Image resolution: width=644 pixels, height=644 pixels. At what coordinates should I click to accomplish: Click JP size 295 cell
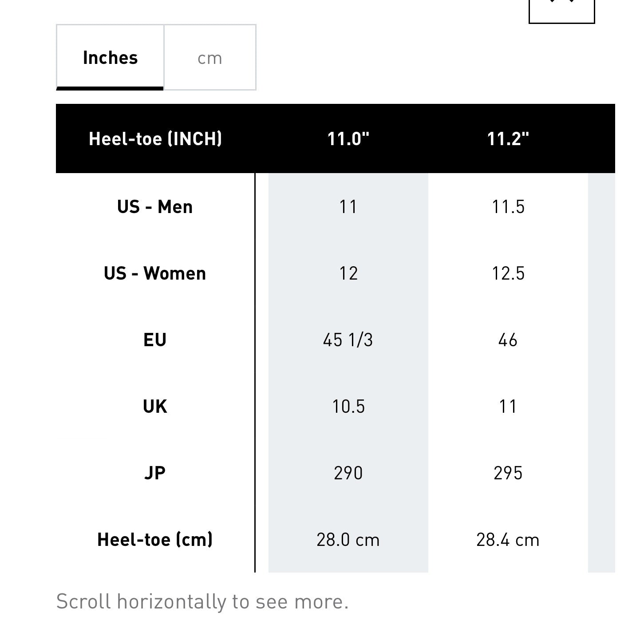pos(508,473)
